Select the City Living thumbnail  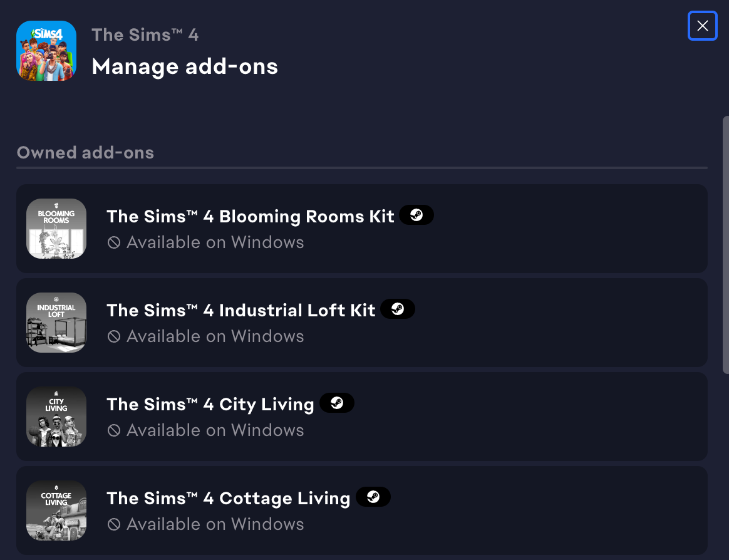56,417
